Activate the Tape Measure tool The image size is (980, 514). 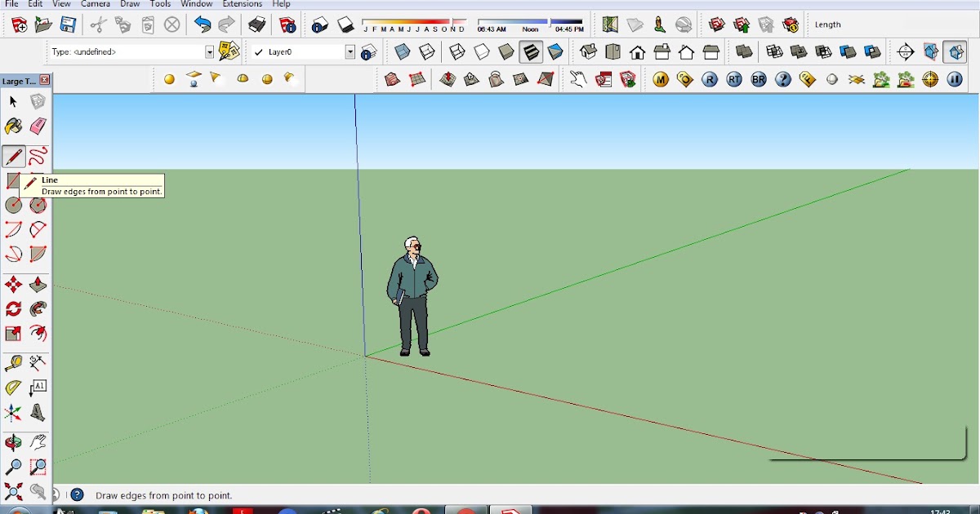point(13,361)
